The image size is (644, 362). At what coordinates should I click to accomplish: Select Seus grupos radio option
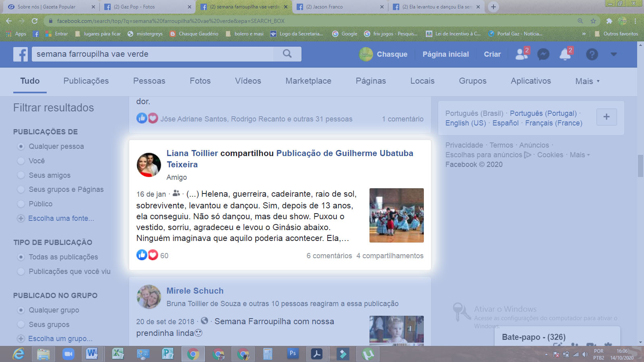click(21, 325)
